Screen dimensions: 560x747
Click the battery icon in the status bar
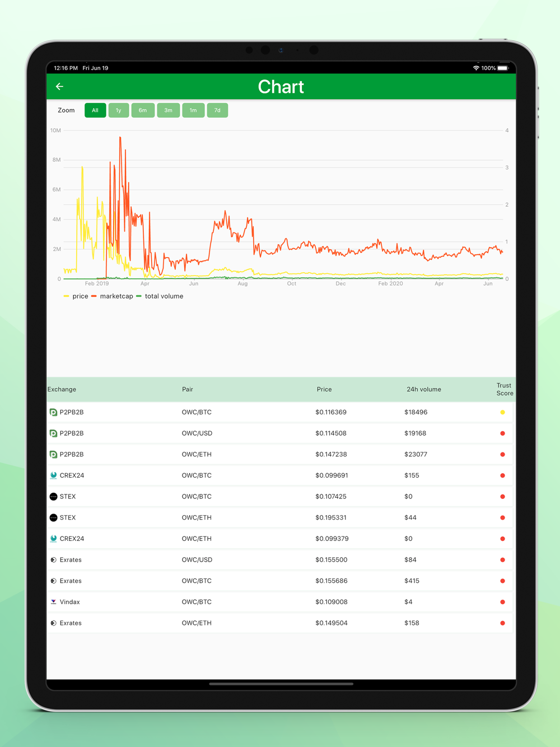coord(503,68)
